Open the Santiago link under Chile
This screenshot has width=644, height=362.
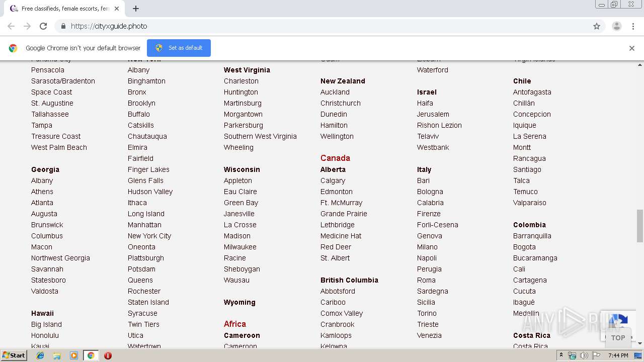(527, 169)
